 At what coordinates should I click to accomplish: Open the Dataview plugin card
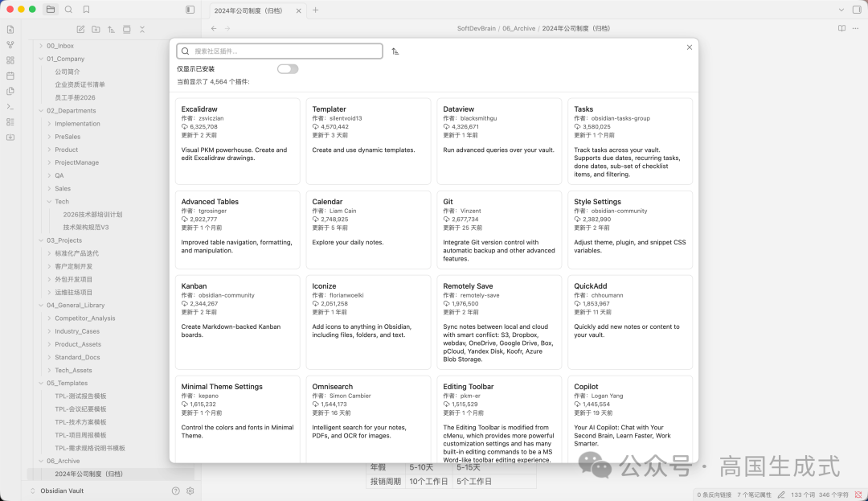pyautogui.click(x=499, y=142)
